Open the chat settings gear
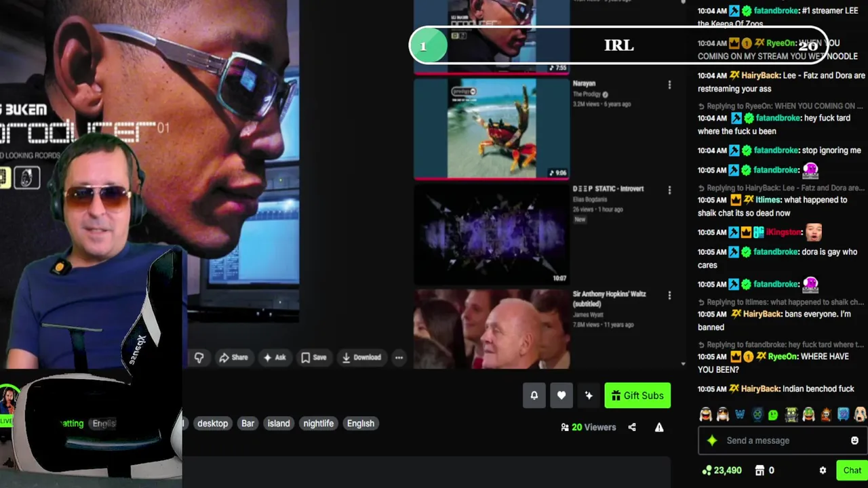This screenshot has height=488, width=868. click(x=823, y=470)
